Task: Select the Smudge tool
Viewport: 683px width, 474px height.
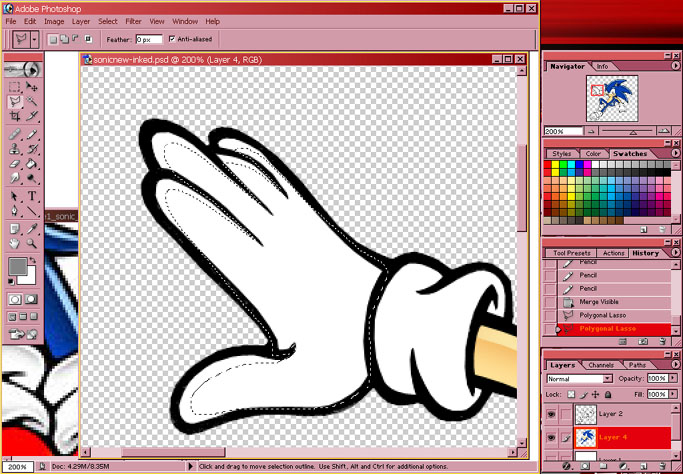Action: [15, 179]
